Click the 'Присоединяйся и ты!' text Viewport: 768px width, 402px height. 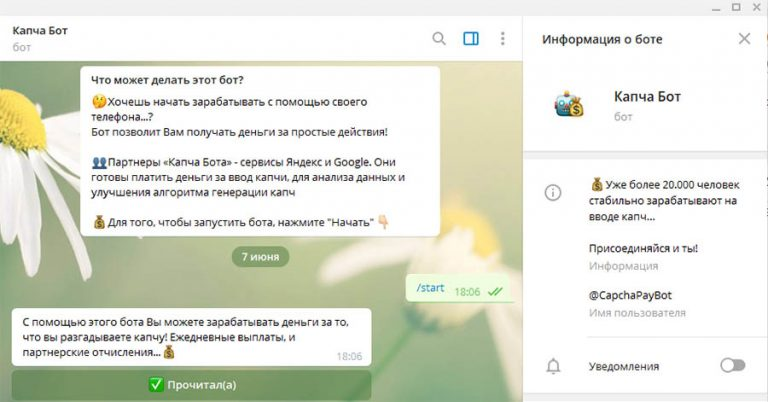[643, 248]
